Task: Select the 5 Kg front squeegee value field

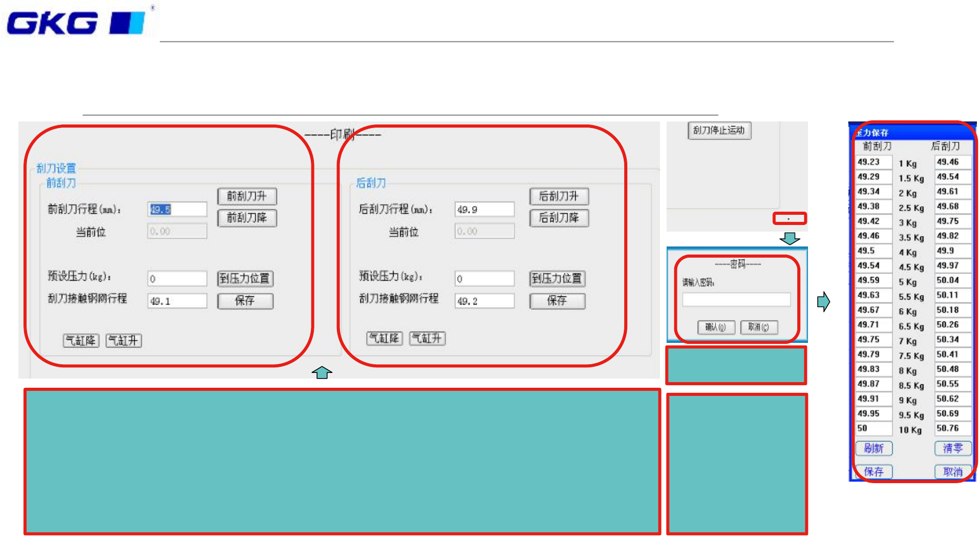Action: click(873, 281)
